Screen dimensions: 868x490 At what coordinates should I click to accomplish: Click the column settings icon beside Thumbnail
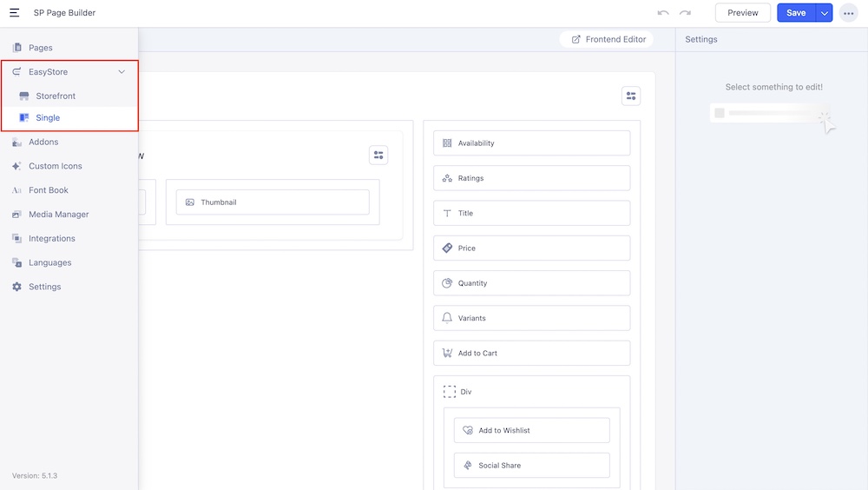coord(378,156)
